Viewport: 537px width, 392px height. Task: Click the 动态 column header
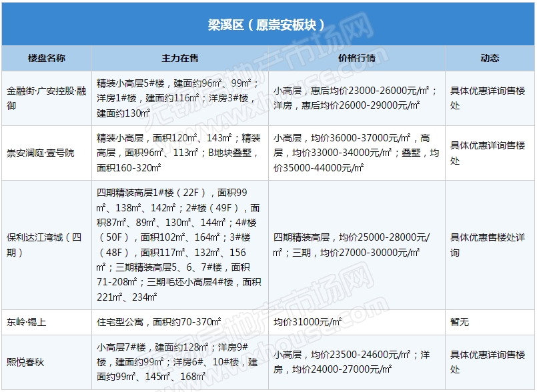[x=490, y=58]
